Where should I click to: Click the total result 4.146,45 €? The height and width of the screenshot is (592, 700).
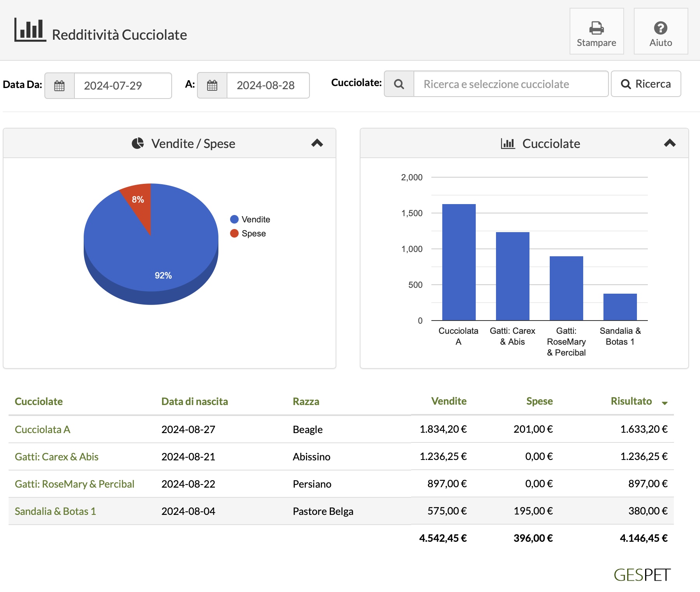[x=644, y=538]
